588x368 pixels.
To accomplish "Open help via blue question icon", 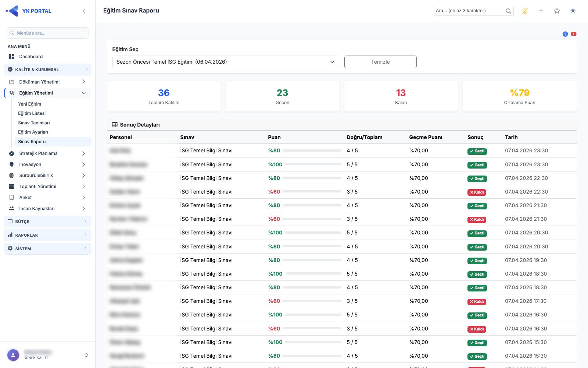I will coord(565,34).
